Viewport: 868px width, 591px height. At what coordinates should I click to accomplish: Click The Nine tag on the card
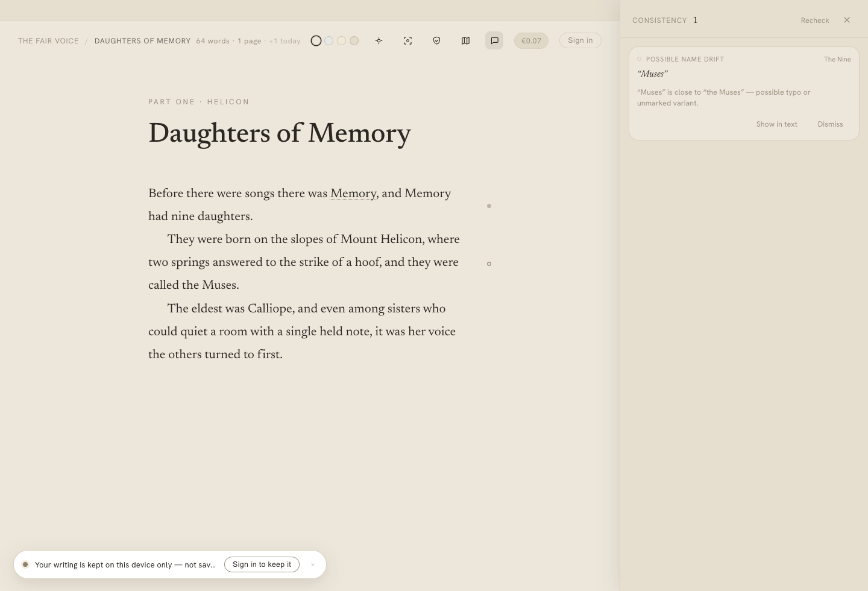[x=837, y=59]
